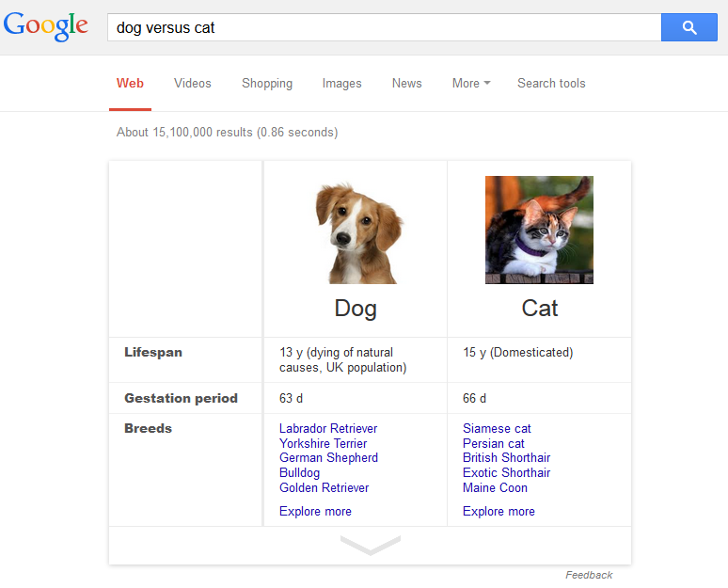The width and height of the screenshot is (728, 588).
Task: Open the Shopping tab
Action: pyautogui.click(x=267, y=83)
